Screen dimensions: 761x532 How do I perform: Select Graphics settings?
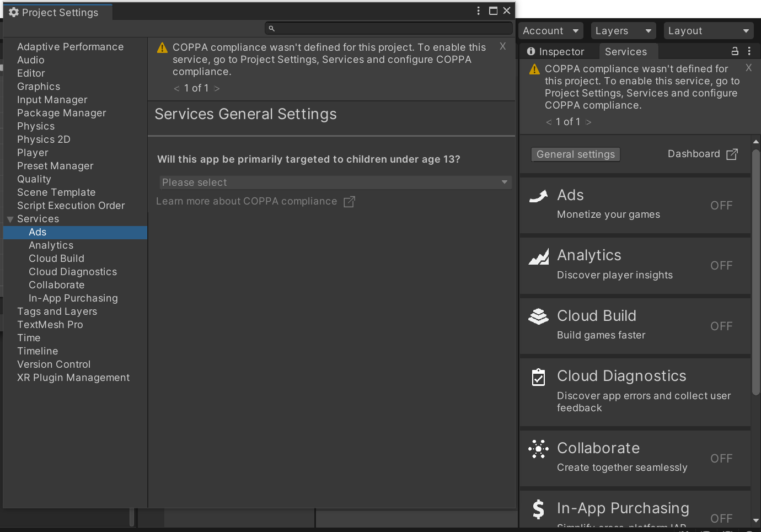39,87
